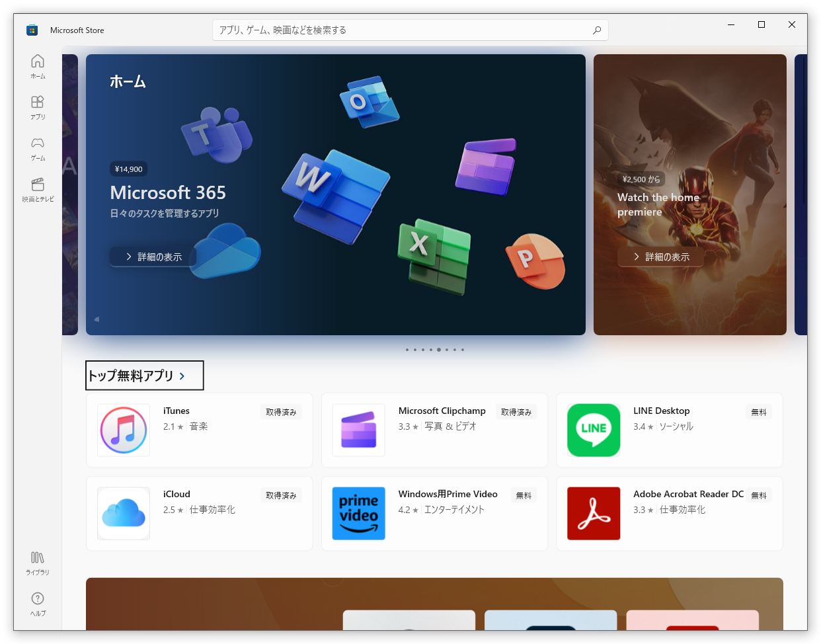Select the first carousel page dot
The image size is (821, 644).
click(x=407, y=350)
